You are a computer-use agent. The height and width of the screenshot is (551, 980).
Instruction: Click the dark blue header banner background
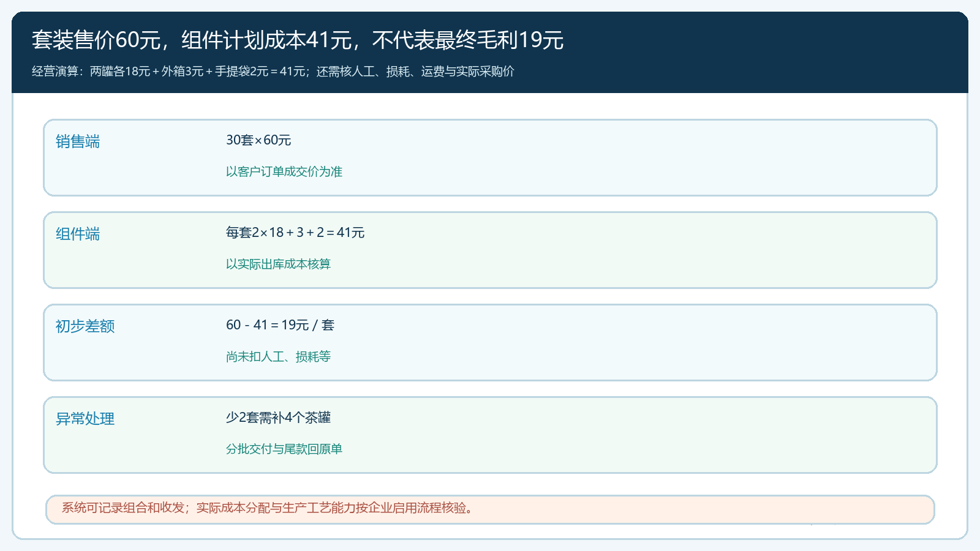click(766, 52)
